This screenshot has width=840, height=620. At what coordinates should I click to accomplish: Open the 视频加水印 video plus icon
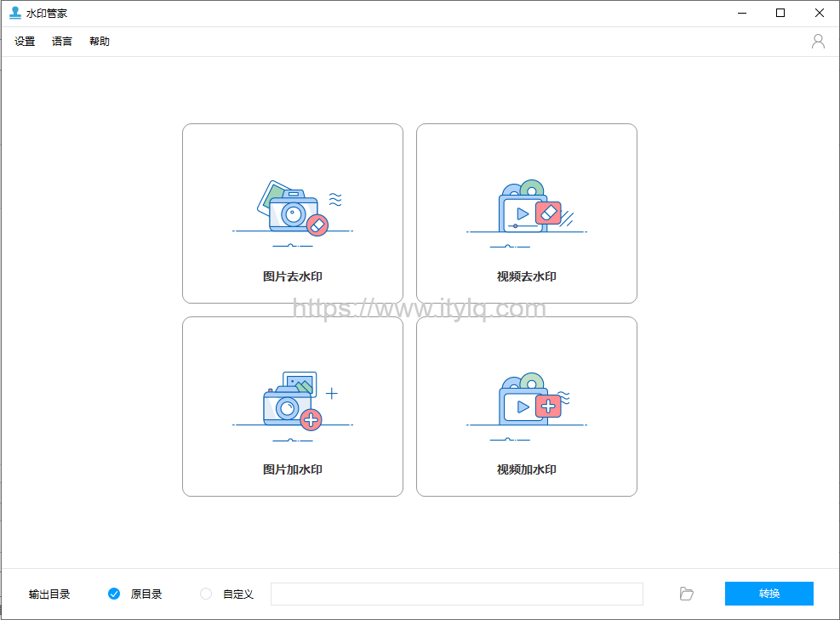click(x=526, y=401)
